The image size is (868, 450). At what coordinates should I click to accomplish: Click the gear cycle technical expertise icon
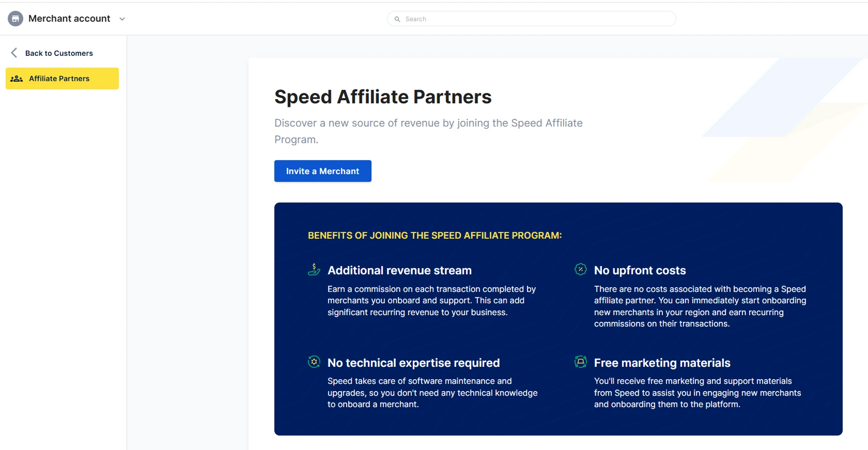click(x=314, y=362)
